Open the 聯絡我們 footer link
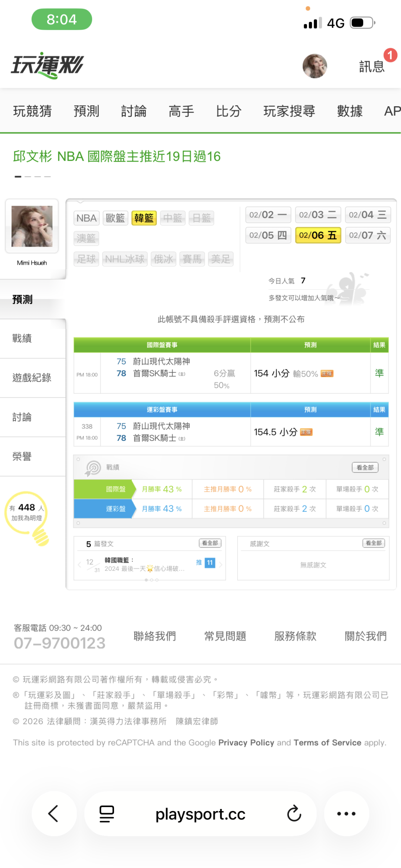This screenshot has width=401, height=868. tap(154, 636)
